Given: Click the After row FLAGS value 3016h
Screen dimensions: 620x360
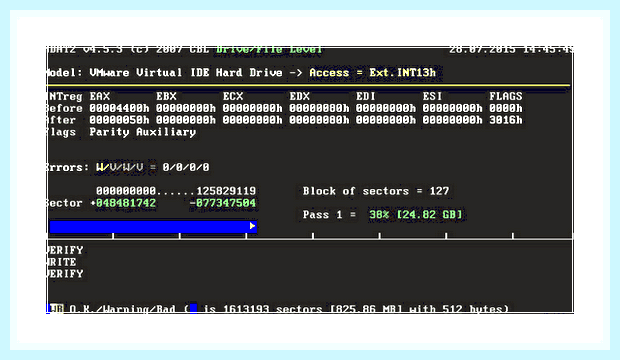Looking at the screenshot, I should pos(506,120).
